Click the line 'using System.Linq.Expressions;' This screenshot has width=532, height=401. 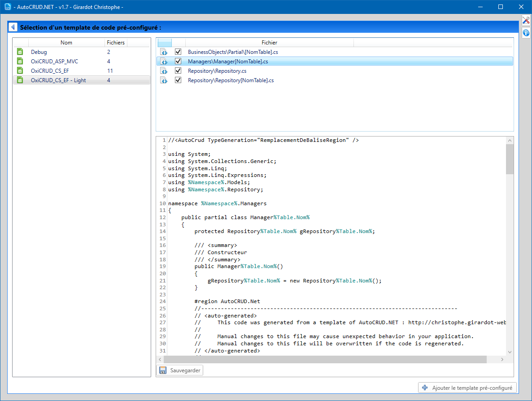pos(218,175)
